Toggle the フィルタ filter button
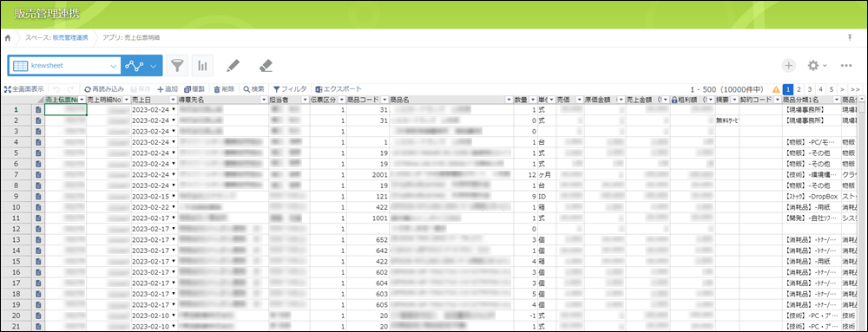This screenshot has height=332, width=868. point(290,89)
